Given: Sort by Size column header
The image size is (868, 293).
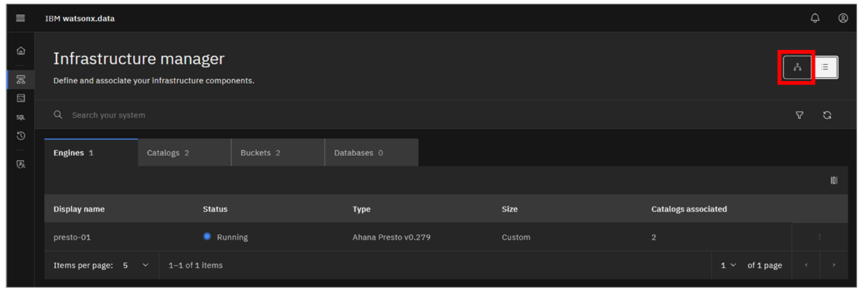Looking at the screenshot, I should [509, 209].
